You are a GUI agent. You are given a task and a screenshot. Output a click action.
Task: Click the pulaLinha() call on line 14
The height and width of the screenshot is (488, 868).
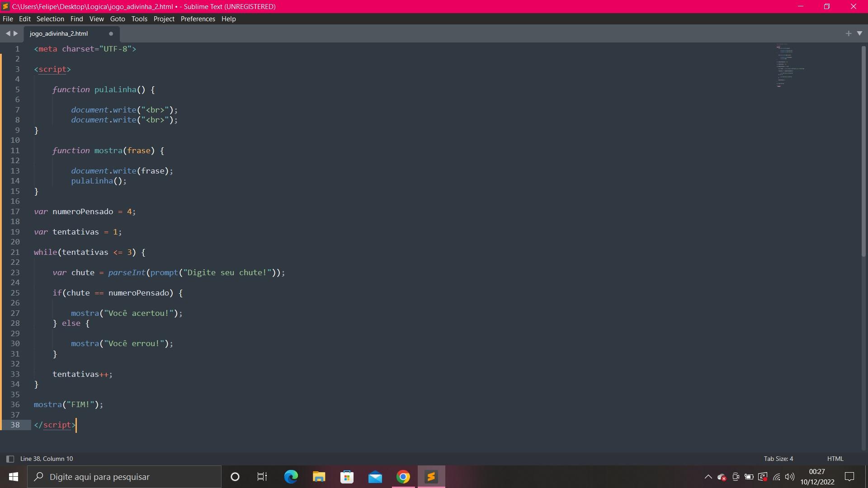coord(99,181)
